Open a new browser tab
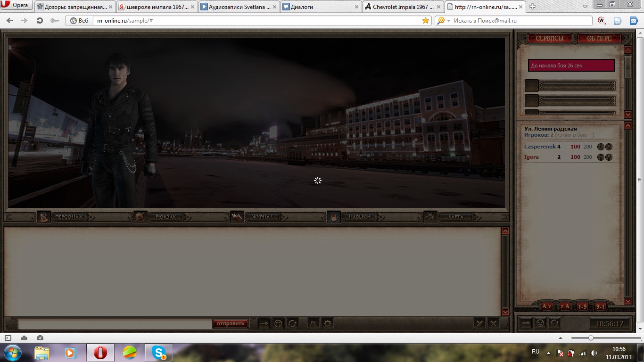 pyautogui.click(x=532, y=7)
